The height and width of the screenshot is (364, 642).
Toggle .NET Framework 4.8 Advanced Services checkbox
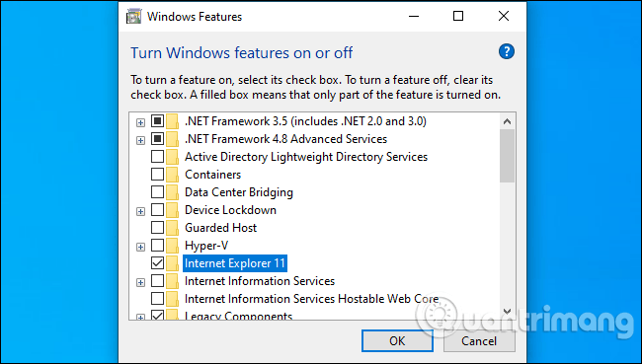158,139
